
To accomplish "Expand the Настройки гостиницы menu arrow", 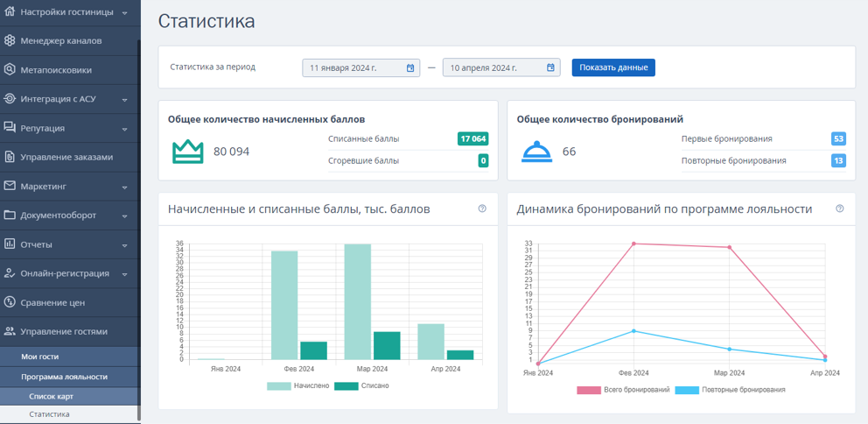I will point(124,12).
